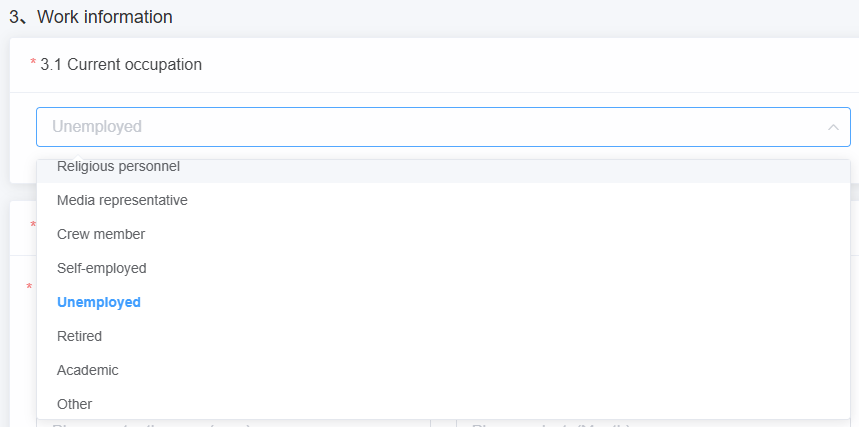Click the 3.1 Current occupation label

121,65
